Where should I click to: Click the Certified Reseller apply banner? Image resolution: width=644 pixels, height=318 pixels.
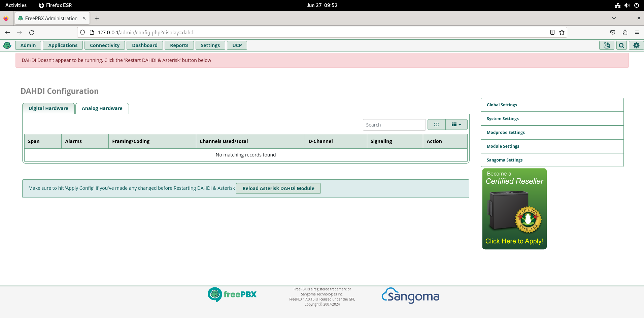point(514,209)
